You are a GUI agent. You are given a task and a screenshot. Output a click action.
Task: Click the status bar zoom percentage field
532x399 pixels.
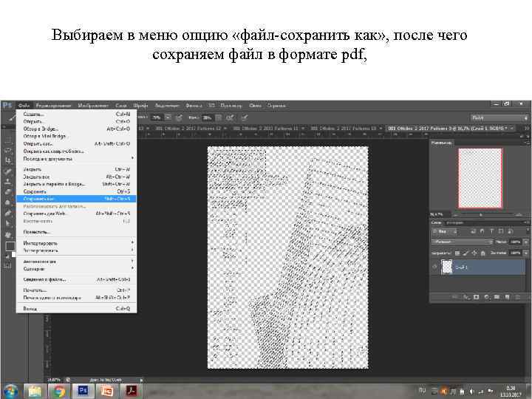pyautogui.click(x=54, y=380)
